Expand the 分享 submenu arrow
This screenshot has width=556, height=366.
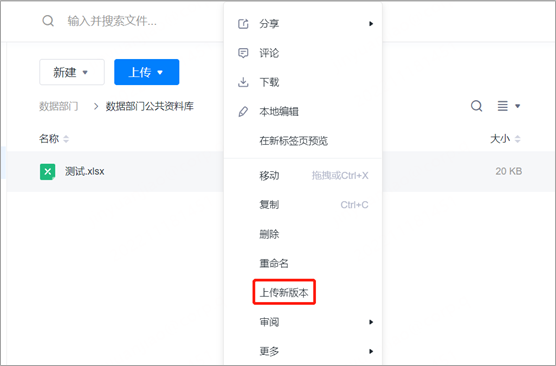[371, 24]
